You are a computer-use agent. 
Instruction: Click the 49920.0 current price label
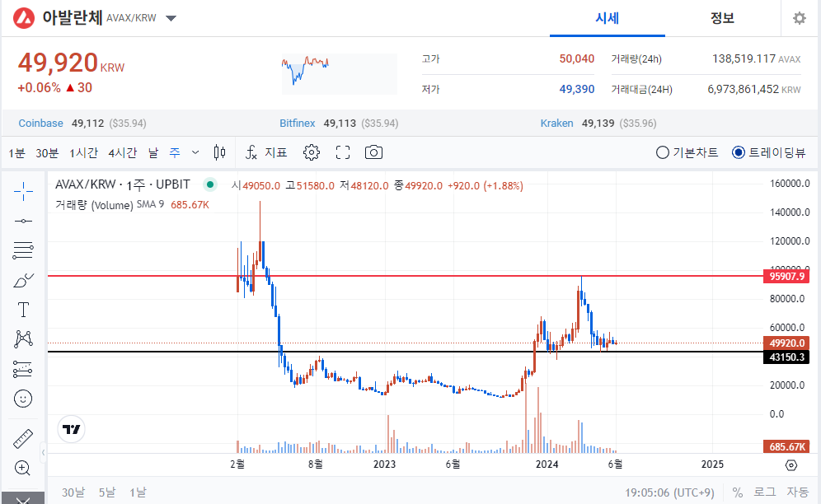point(786,343)
